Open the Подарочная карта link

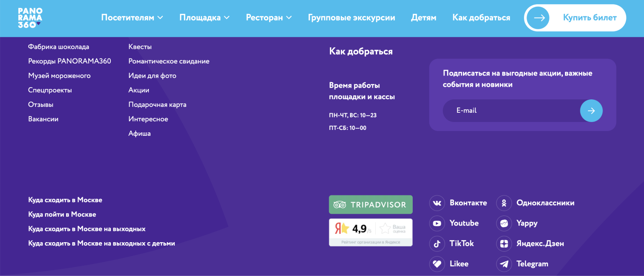tap(157, 105)
